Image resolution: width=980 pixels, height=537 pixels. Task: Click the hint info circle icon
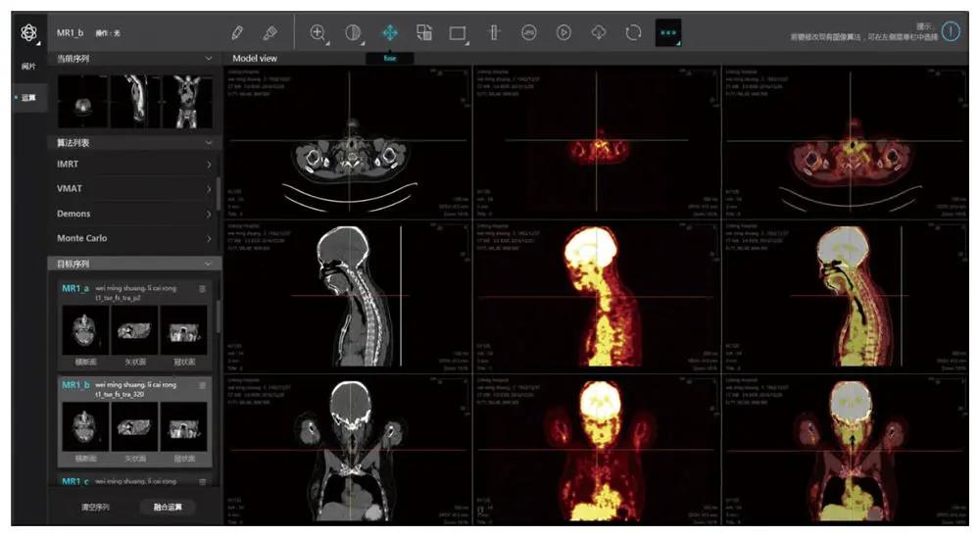tap(951, 31)
